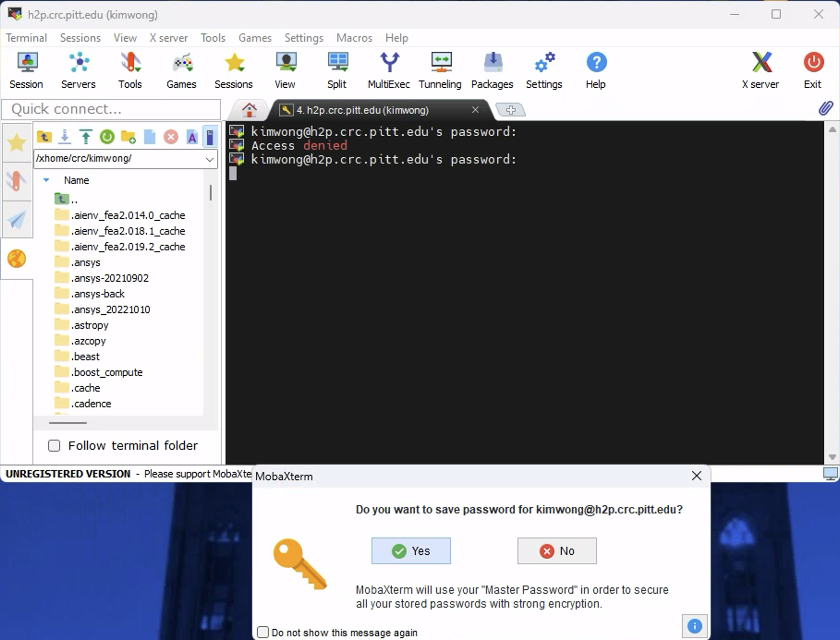Open the Session toolbar icon

[26, 71]
